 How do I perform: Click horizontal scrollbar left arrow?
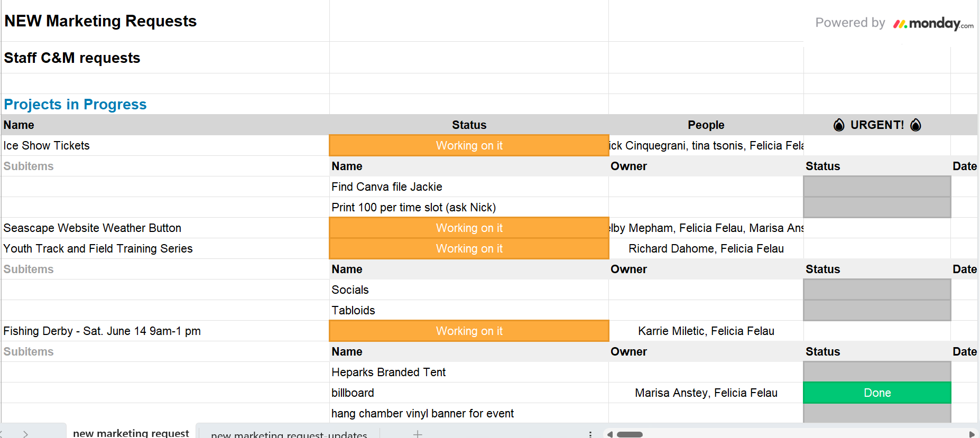click(x=609, y=434)
